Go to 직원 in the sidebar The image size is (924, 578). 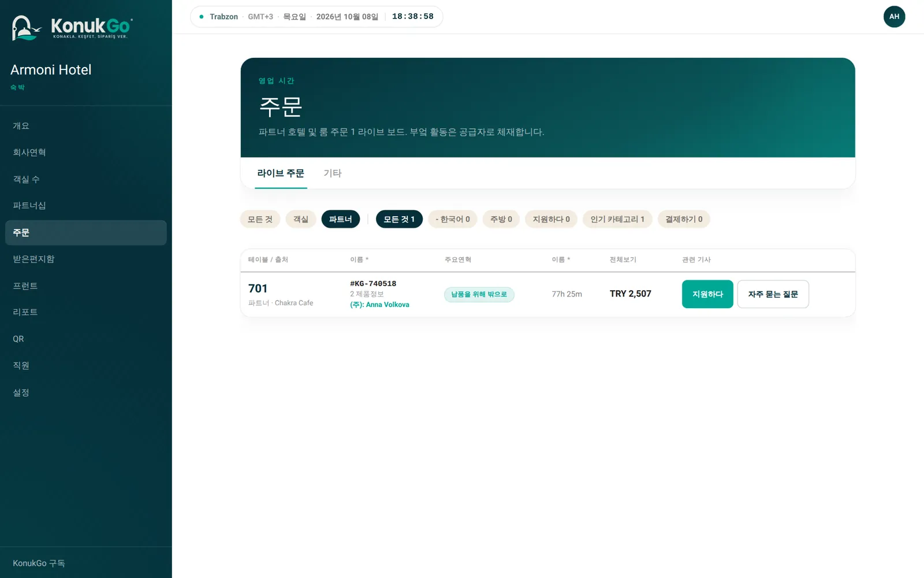[85, 366]
